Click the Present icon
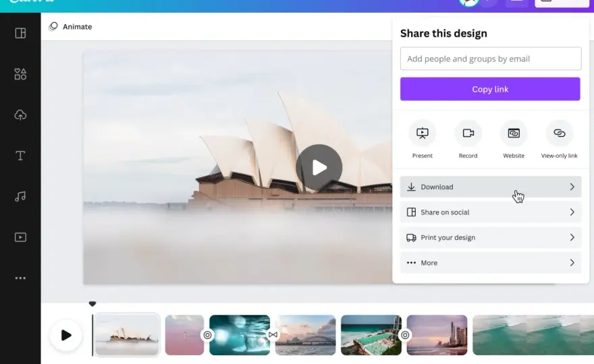The height and width of the screenshot is (364, 594). (423, 133)
